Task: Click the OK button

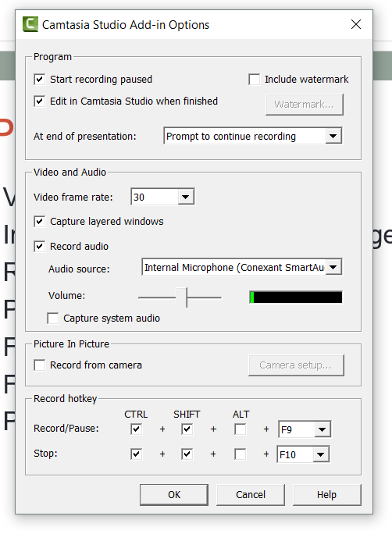Action: [x=174, y=494]
